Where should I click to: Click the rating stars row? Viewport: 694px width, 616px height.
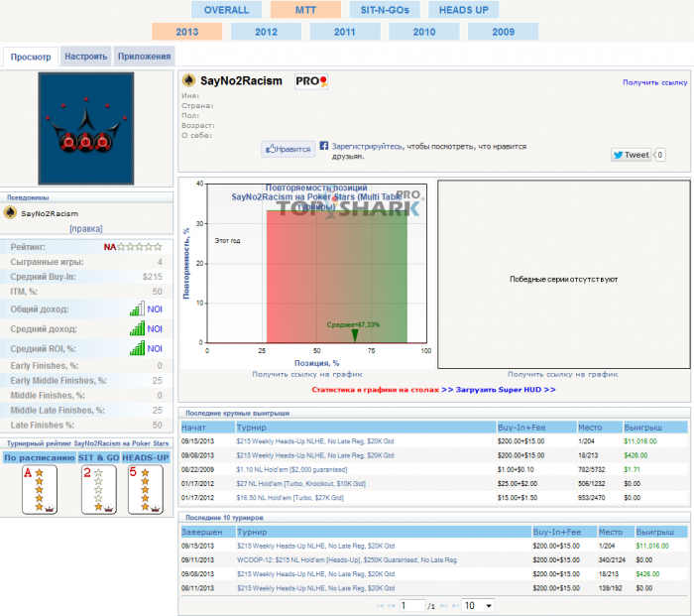139,247
